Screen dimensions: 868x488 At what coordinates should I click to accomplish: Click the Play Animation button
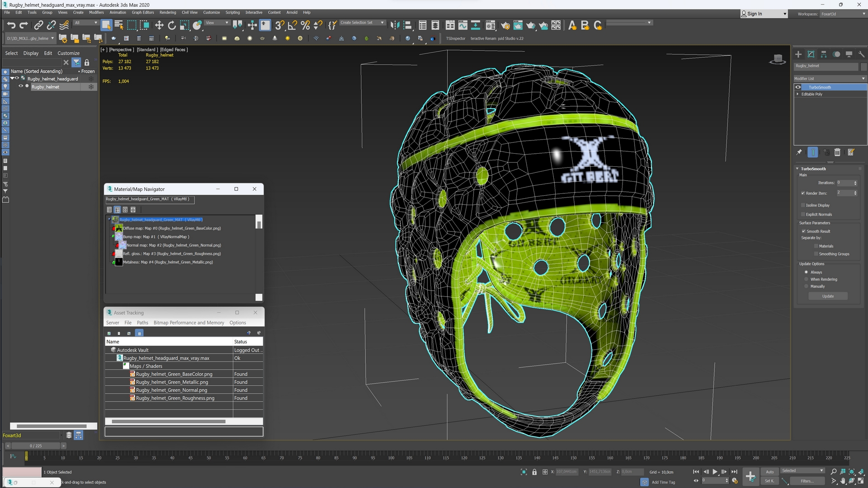pos(715,472)
